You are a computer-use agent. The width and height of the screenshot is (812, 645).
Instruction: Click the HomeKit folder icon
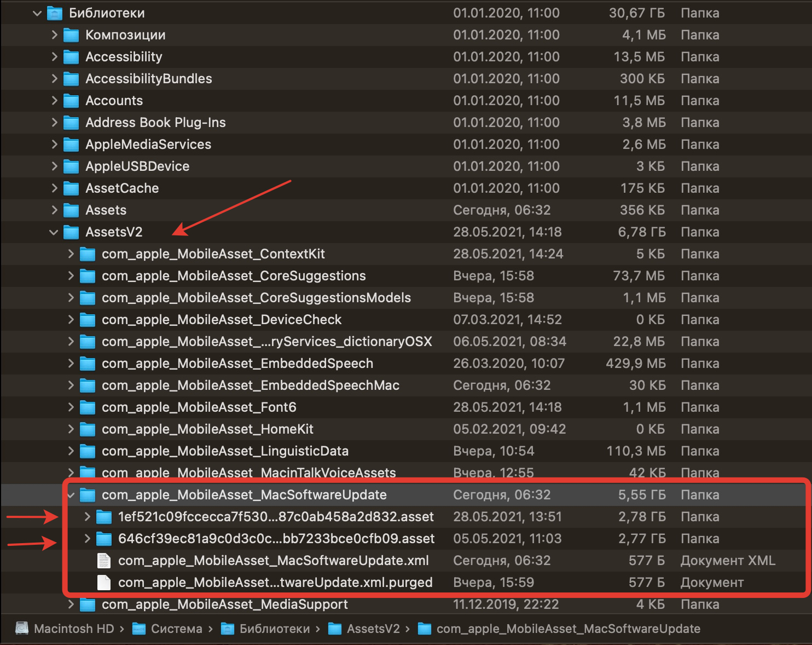[88, 429]
